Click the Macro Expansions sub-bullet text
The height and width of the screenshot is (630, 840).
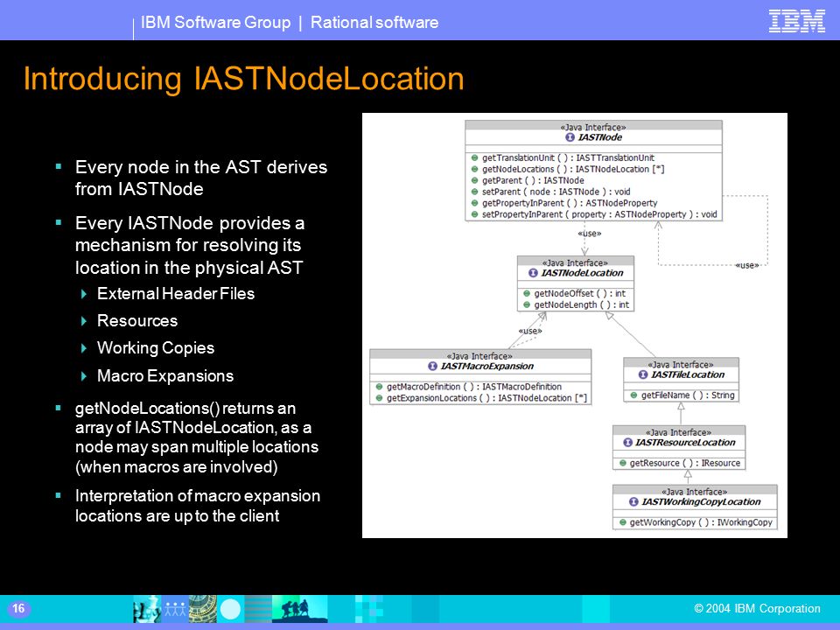coord(165,376)
